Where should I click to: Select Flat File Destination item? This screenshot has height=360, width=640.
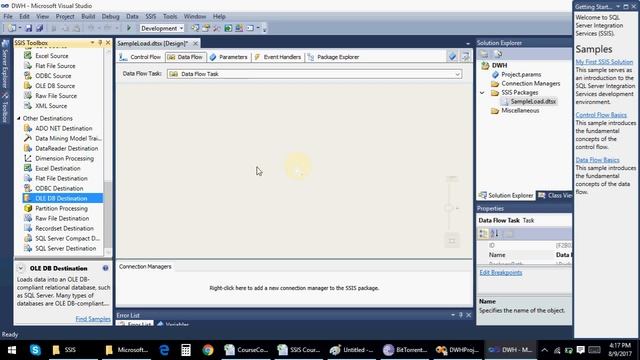tap(61, 178)
